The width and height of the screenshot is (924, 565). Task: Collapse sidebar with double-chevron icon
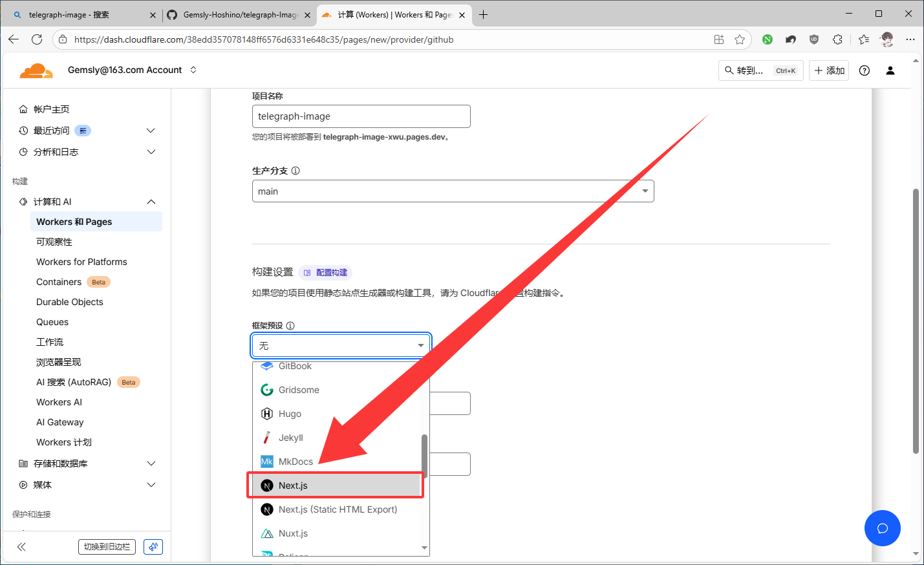pyautogui.click(x=21, y=547)
